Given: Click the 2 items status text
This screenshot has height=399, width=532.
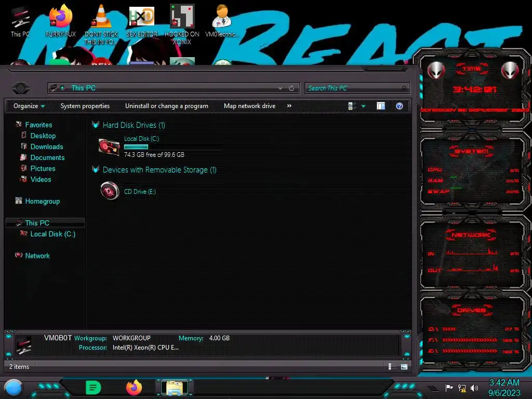Looking at the screenshot, I should click(x=19, y=367).
